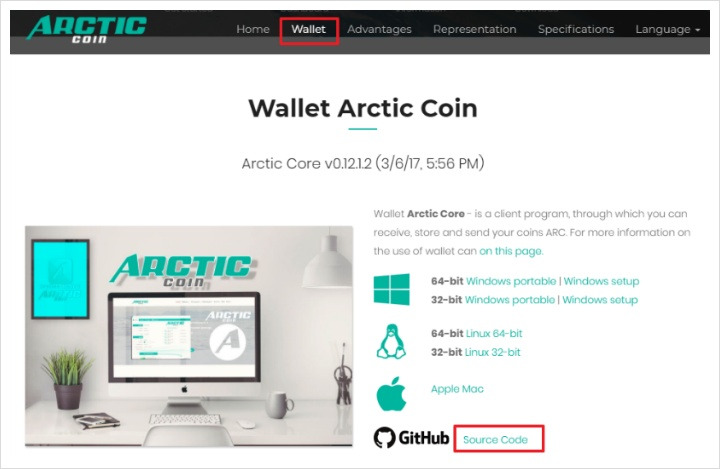Download the Apple Mac wallet
Viewport: 720px width, 469px height.
(x=457, y=389)
